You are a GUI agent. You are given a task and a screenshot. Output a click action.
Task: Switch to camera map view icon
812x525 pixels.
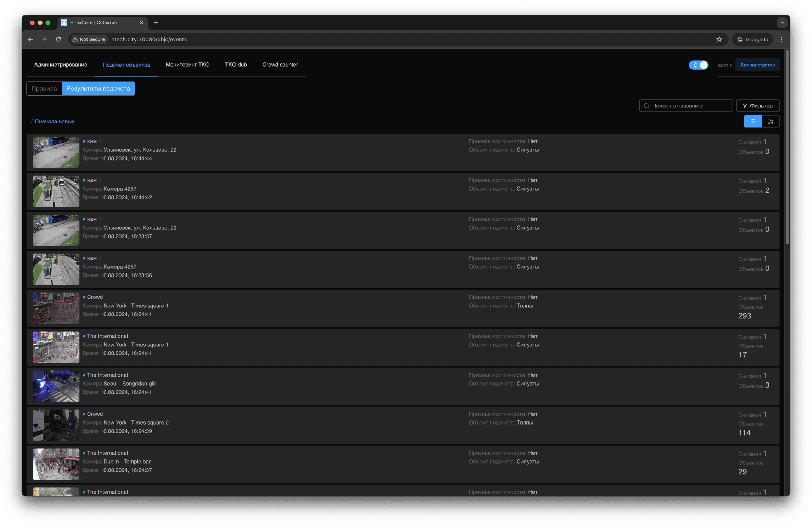pyautogui.click(x=770, y=121)
